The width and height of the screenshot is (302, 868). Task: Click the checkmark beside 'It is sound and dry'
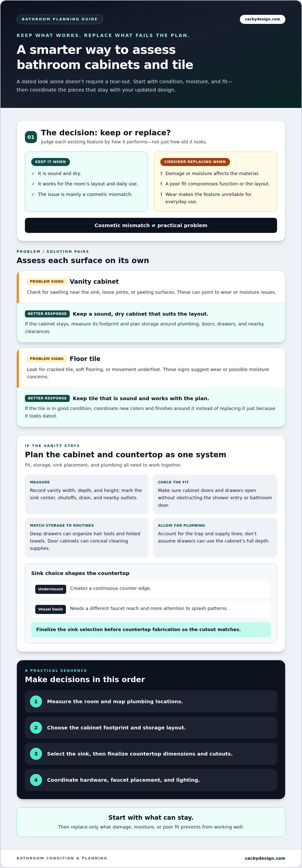click(x=33, y=174)
